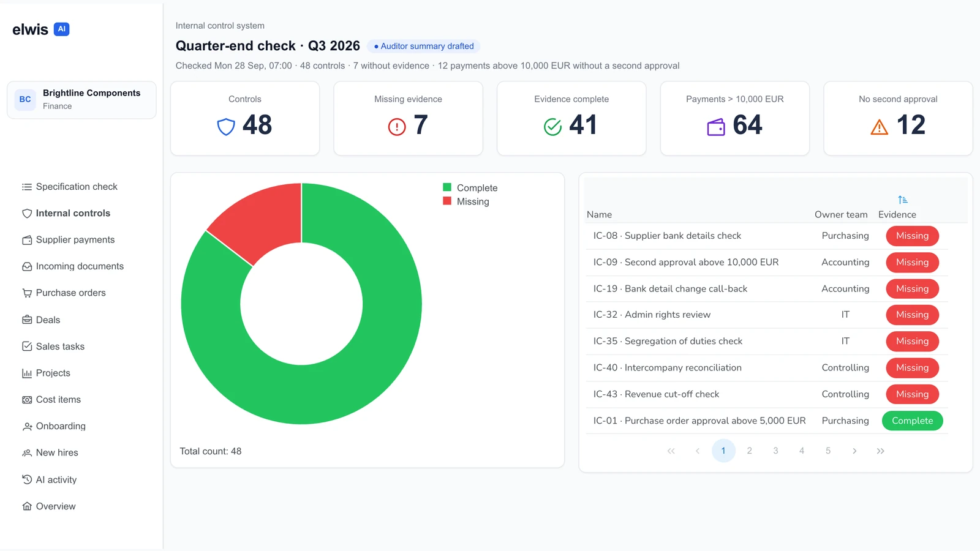Select row IC-08 · Supplier bank details check
Viewport: 980px width, 551px height.
tap(767, 236)
